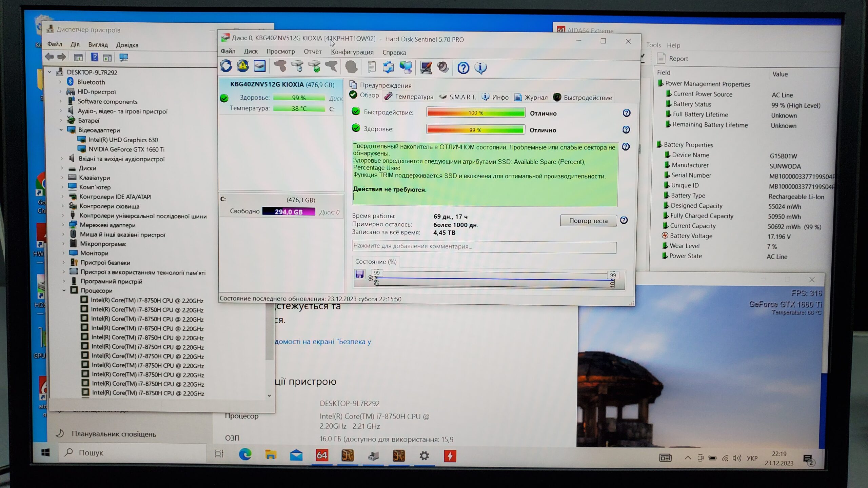This screenshot has width=868, height=488.
Task: Click the help icon next to Быстродействие bar
Action: [x=626, y=113]
